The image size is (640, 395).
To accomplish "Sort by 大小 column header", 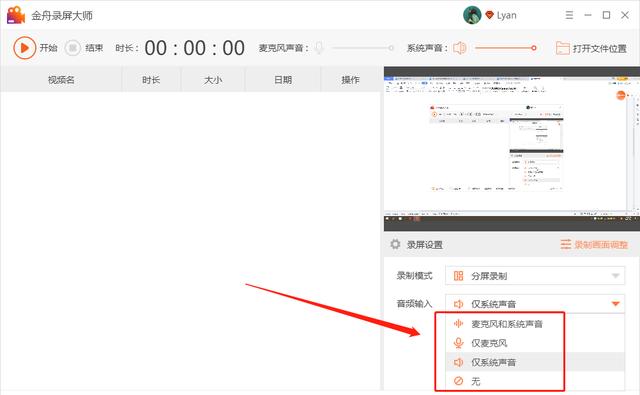I will [213, 80].
